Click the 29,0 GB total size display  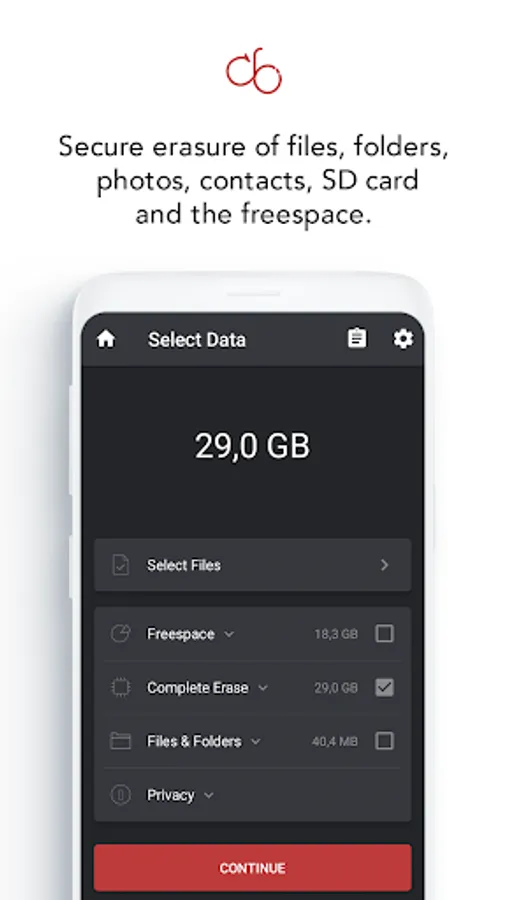tap(252, 446)
